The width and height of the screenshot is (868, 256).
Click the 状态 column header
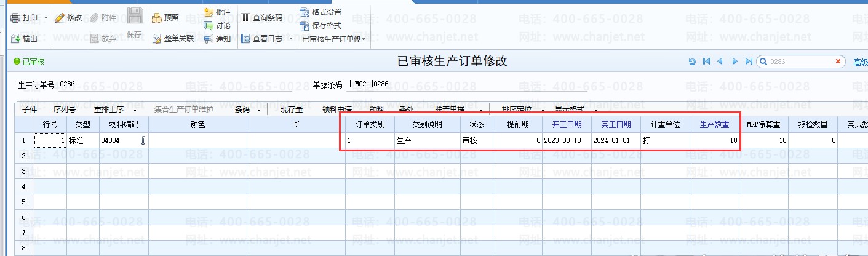(x=477, y=124)
